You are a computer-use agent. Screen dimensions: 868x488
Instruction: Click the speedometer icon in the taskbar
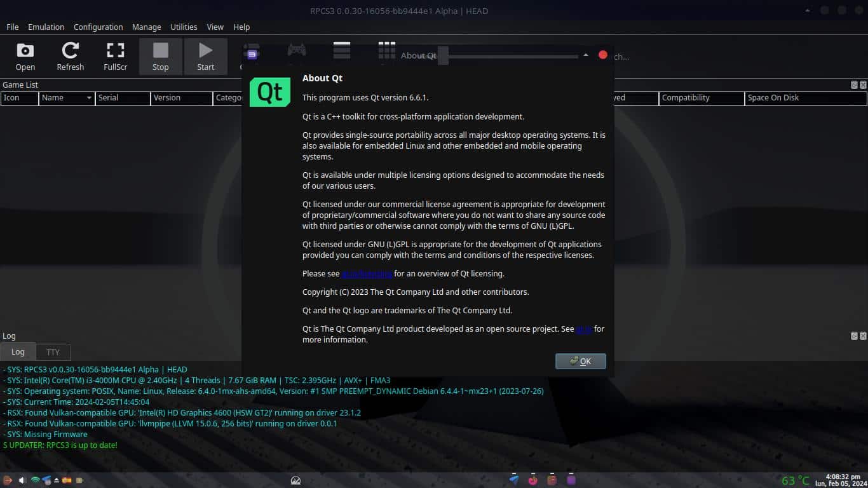pos(295,480)
